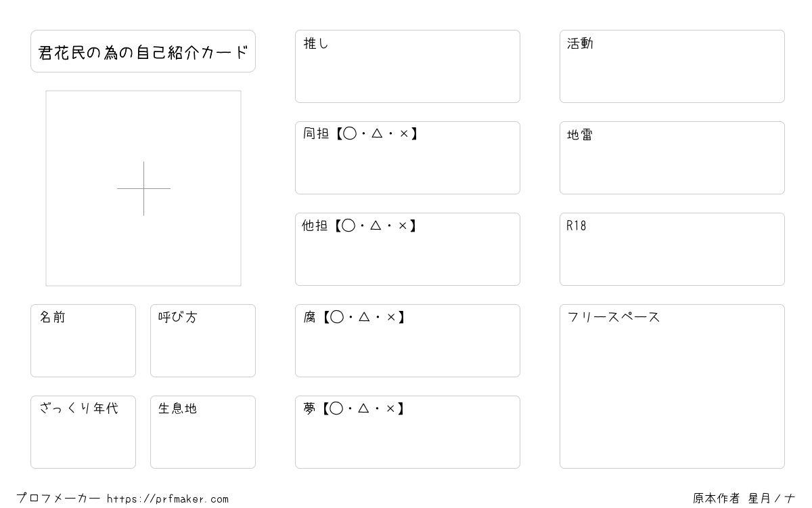Click the 他担 preference box

click(x=407, y=249)
